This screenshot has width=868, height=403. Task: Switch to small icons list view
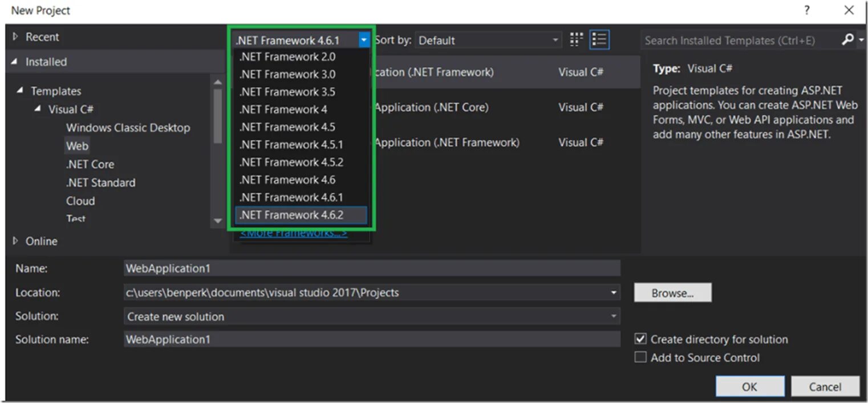pyautogui.click(x=599, y=39)
